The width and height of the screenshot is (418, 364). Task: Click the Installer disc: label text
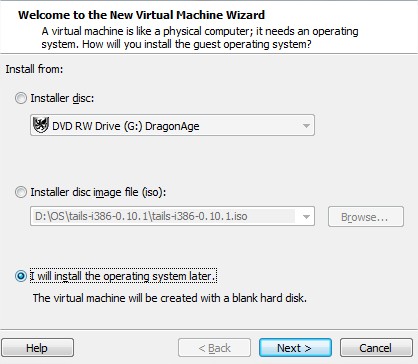point(62,98)
